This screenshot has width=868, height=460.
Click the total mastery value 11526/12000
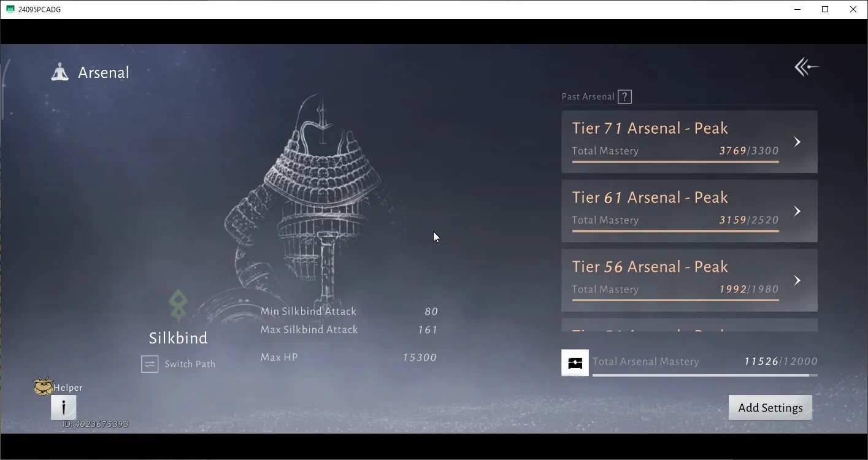point(781,362)
